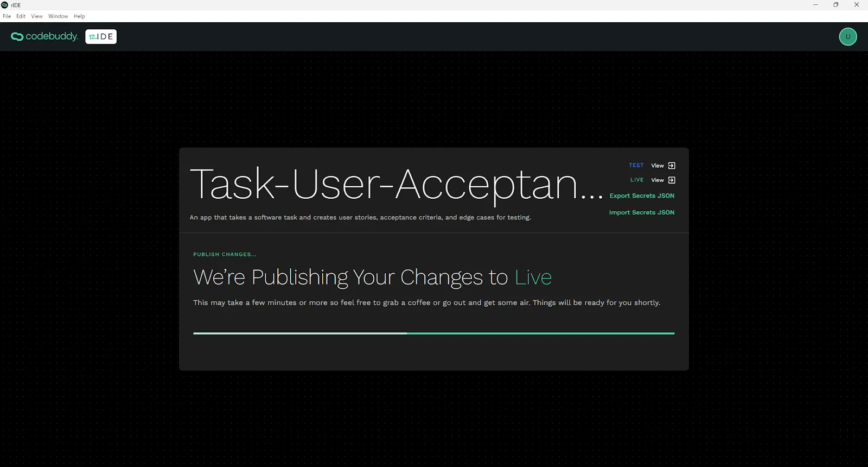Close the rIDE window
Screen dimensions: 868x467
857,5
